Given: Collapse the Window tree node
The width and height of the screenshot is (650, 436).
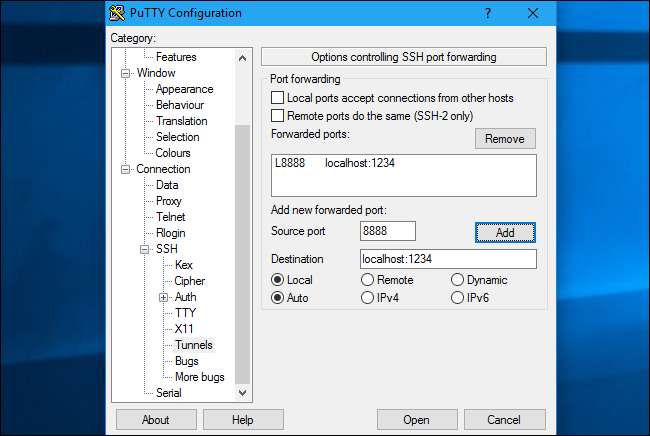Looking at the screenshot, I should tap(126, 73).
